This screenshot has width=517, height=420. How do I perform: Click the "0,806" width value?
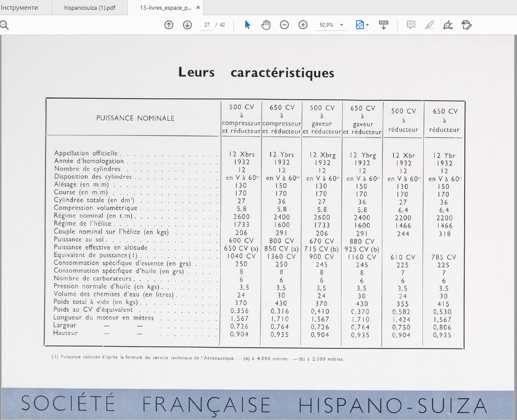click(442, 327)
